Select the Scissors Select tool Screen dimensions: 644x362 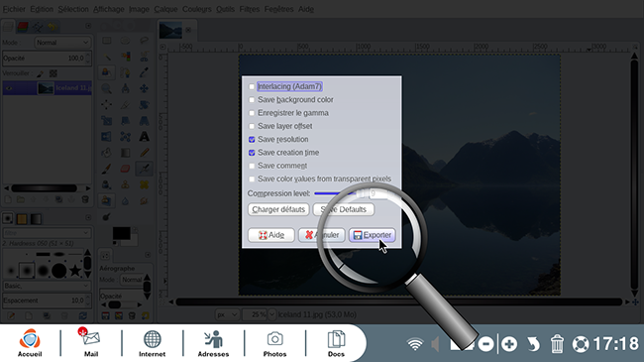point(145,57)
